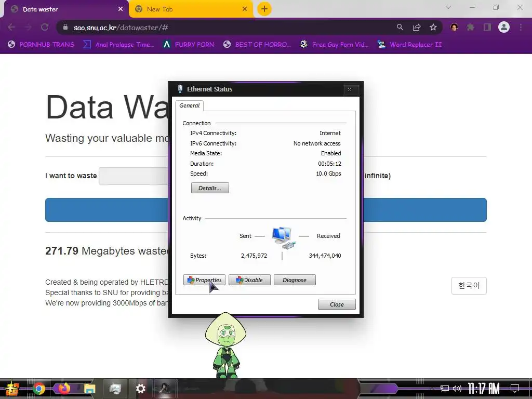Open Settings gear on the taskbar
This screenshot has height=399, width=532.
coord(140,389)
